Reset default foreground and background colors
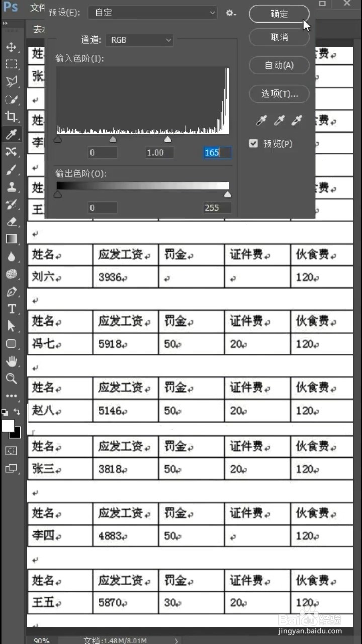Viewport: 362px width, 644px height. (5, 412)
